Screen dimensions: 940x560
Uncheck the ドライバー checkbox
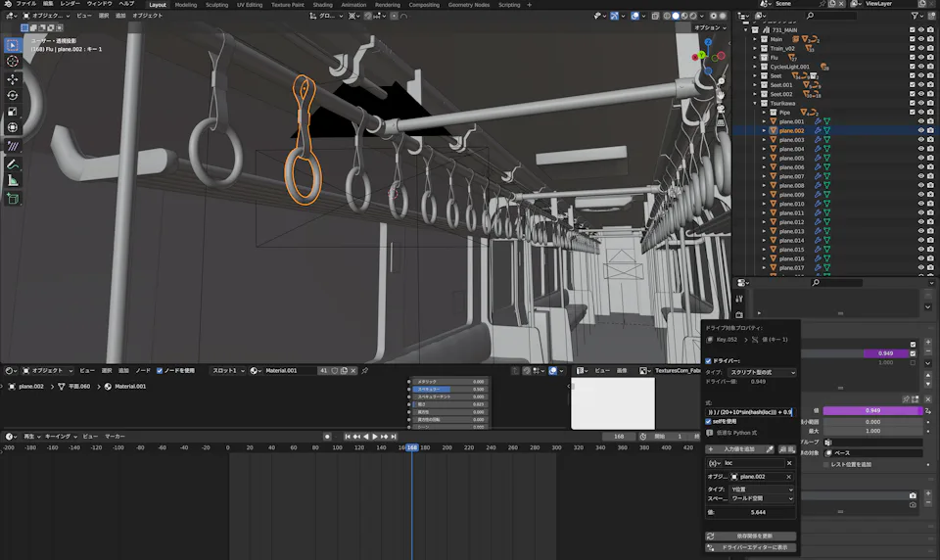[709, 361]
